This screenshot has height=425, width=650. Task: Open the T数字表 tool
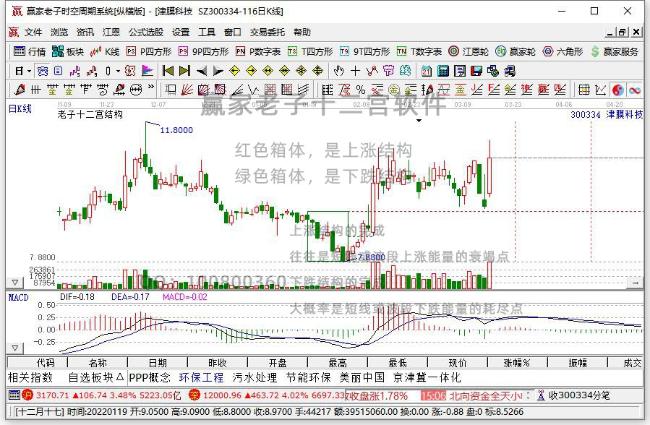[419, 51]
